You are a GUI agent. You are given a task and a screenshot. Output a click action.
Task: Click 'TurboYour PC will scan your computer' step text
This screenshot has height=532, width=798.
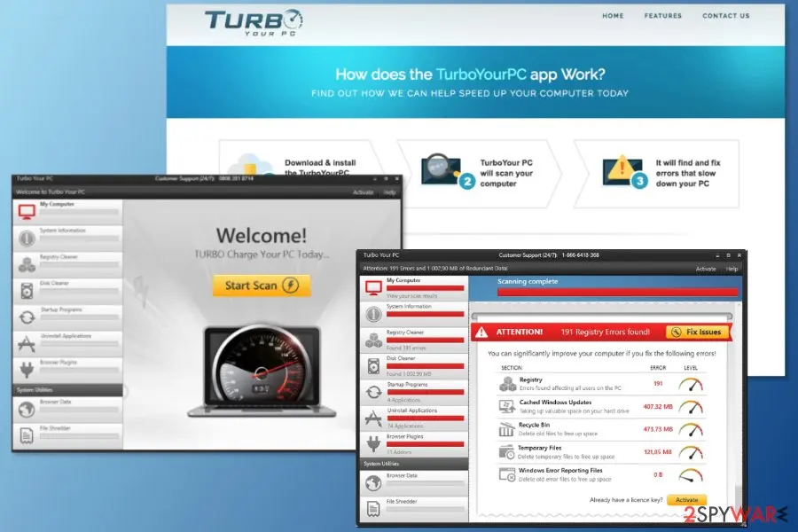(506, 173)
